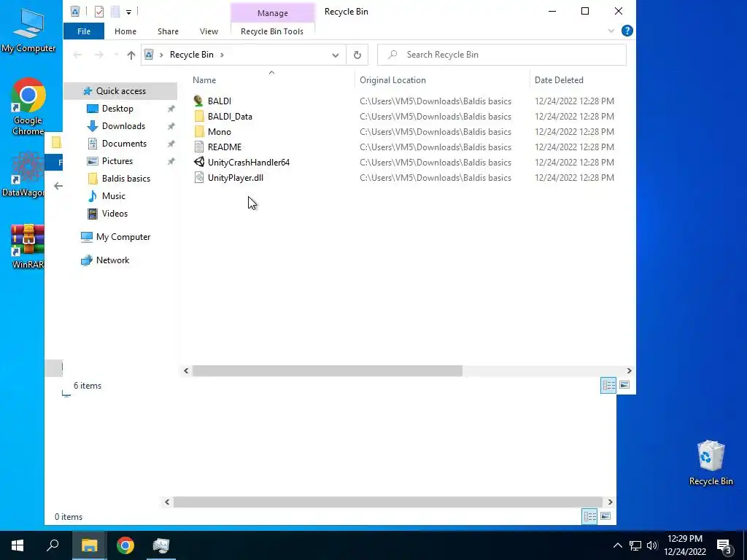
Task: Select the UnityPlayer.dll file
Action: [x=236, y=178]
